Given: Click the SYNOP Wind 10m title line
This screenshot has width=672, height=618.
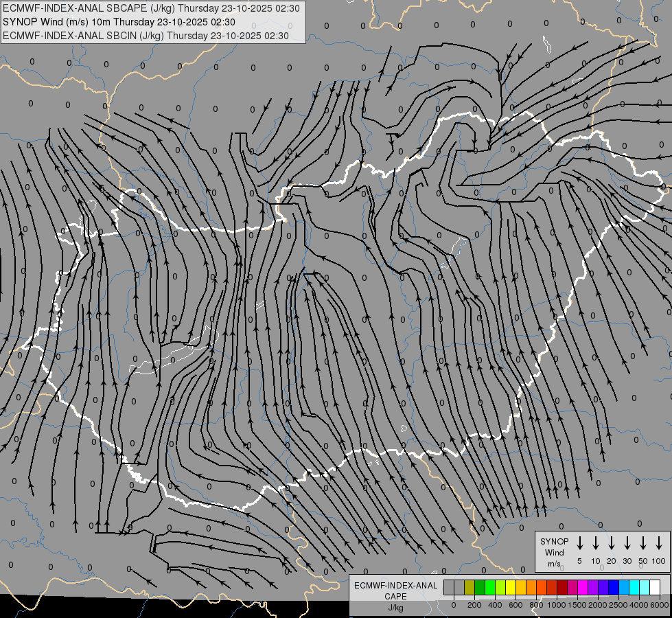Looking at the screenshot, I should pos(119,22).
